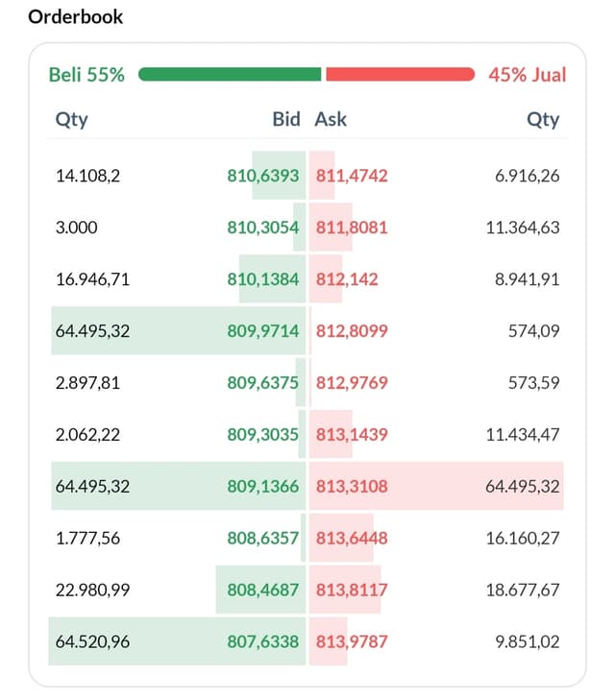Select the bid price 810,3054

coord(262,228)
